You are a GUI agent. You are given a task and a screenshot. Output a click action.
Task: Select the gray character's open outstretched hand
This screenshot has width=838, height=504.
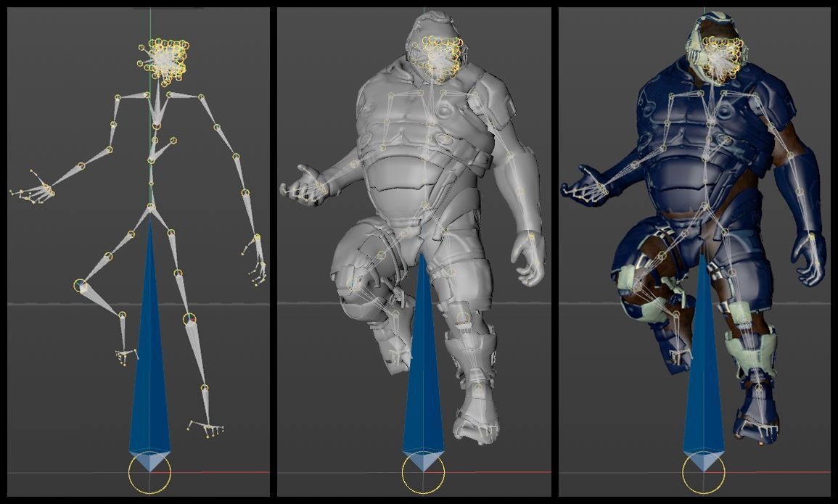pos(302,185)
